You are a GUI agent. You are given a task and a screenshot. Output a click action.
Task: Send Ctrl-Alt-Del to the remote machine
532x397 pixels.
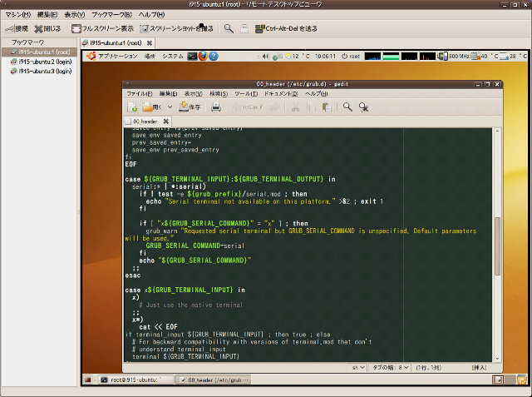click(x=286, y=28)
